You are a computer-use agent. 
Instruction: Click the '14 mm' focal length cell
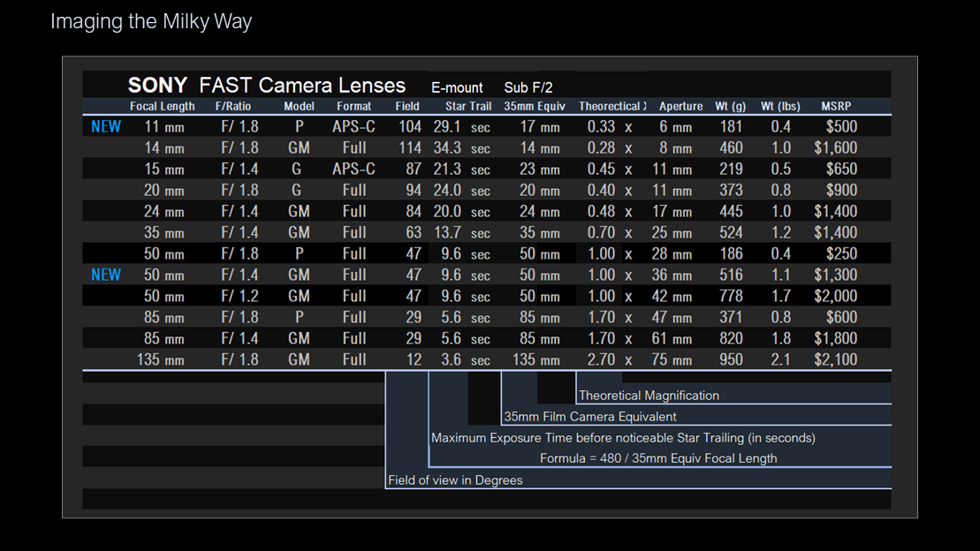(x=163, y=148)
